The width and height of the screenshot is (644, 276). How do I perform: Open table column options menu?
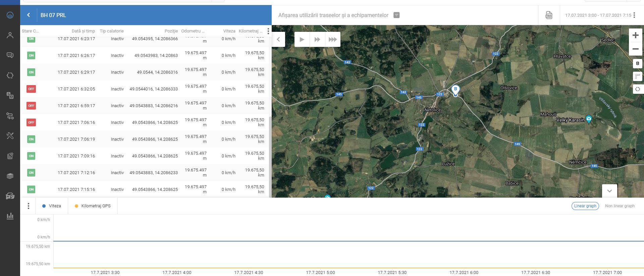[x=268, y=31]
